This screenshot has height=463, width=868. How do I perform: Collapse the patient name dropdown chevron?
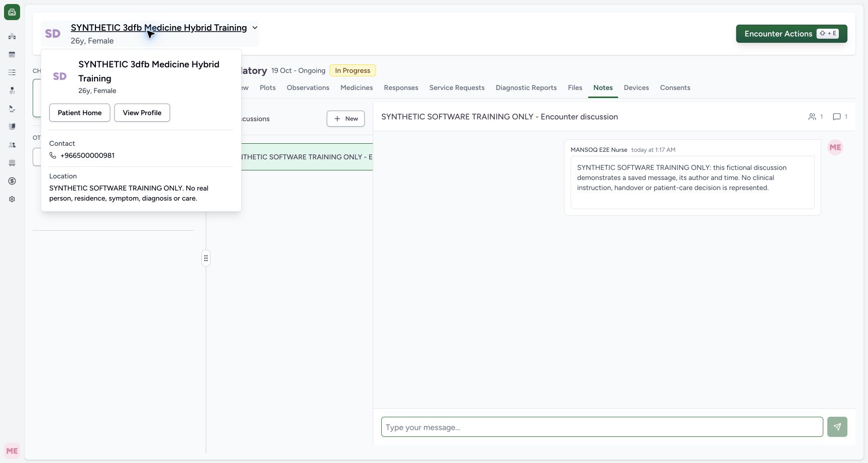point(255,28)
